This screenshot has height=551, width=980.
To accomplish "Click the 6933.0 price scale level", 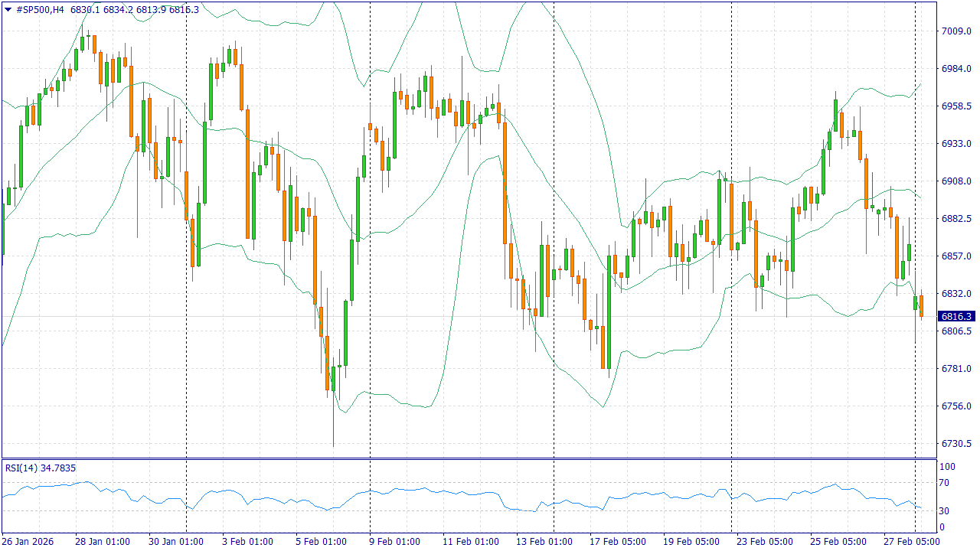I will pyautogui.click(x=956, y=144).
